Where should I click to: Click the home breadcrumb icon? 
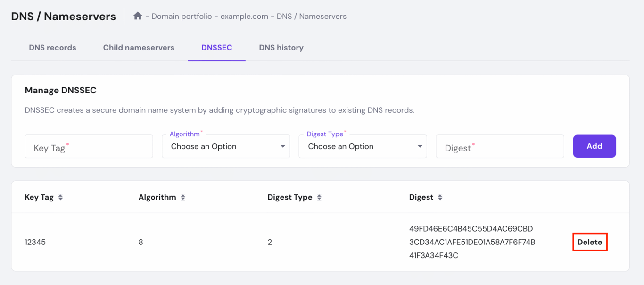click(137, 16)
